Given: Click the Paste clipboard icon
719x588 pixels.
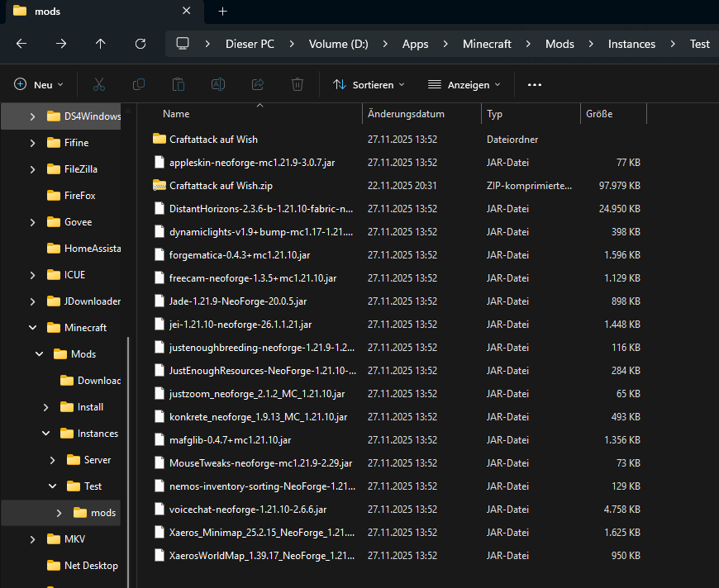Looking at the screenshot, I should click(179, 84).
